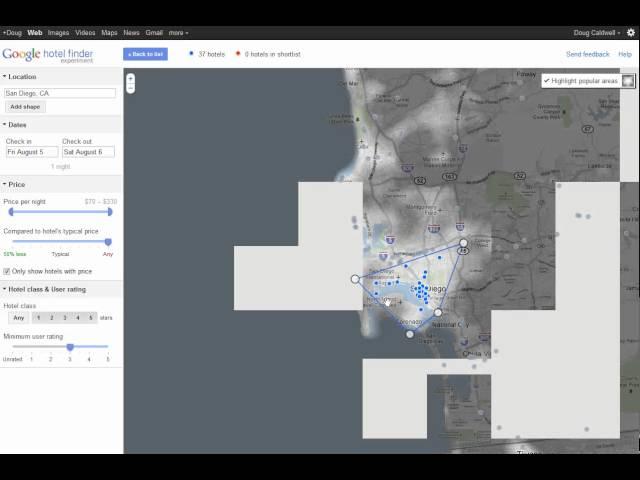Select the west polygon vertex handle

(355, 279)
